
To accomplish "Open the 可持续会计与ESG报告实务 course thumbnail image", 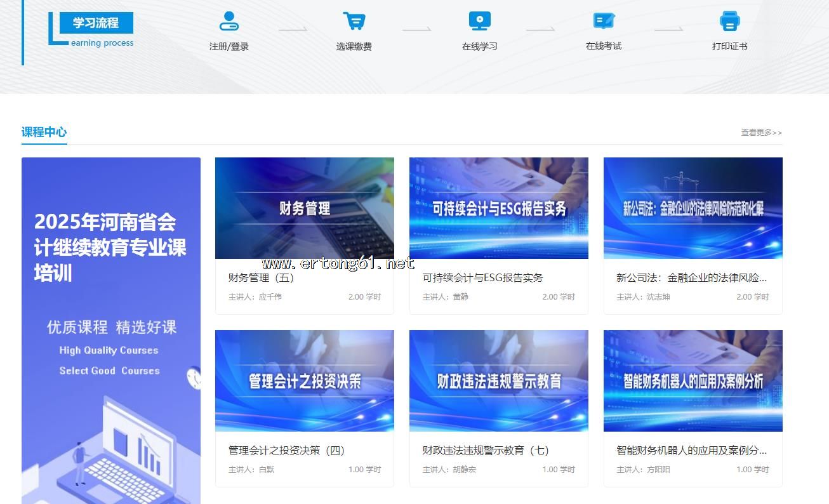I will click(499, 208).
